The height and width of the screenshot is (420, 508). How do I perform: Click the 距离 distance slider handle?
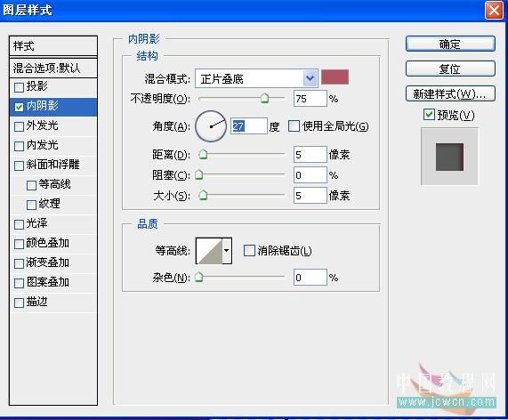point(203,154)
